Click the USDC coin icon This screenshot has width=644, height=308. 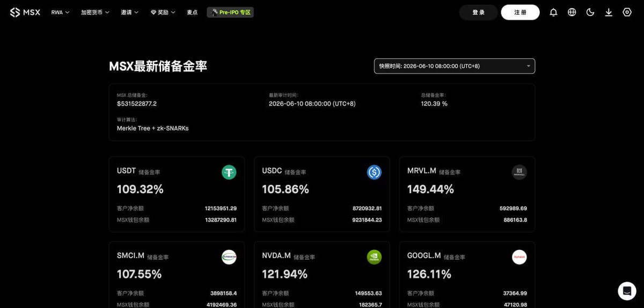tap(374, 172)
